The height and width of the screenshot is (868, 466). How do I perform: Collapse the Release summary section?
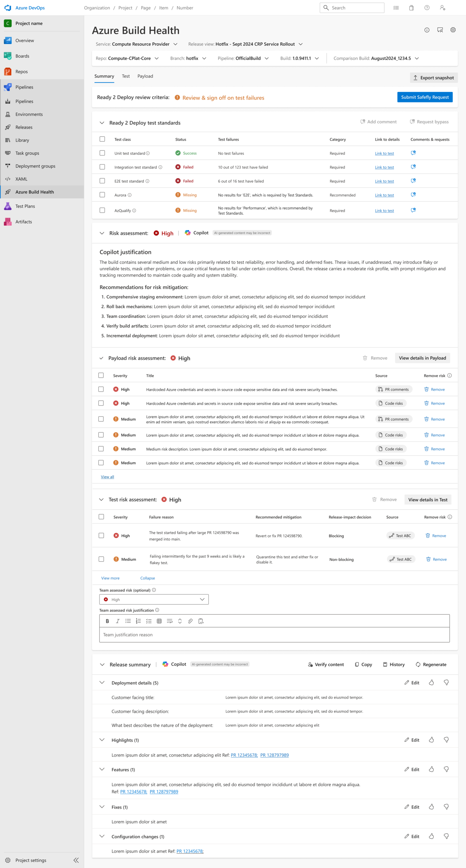coord(102,665)
